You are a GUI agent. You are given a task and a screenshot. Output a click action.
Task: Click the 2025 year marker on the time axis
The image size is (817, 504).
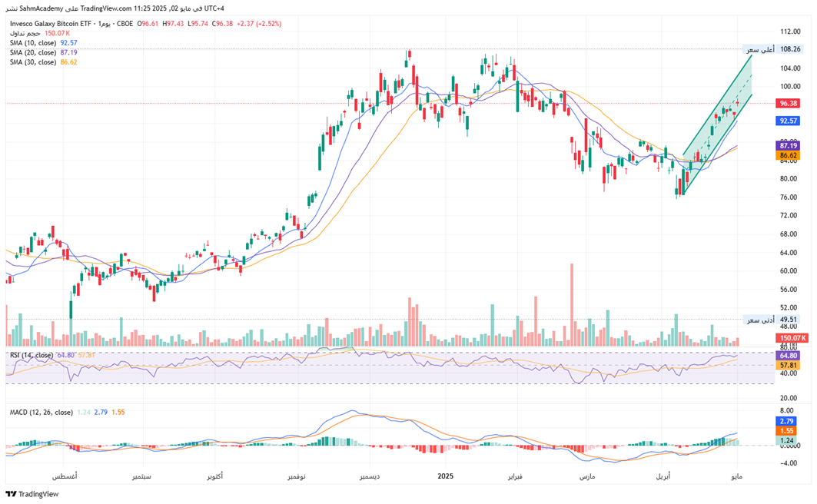[446, 476]
